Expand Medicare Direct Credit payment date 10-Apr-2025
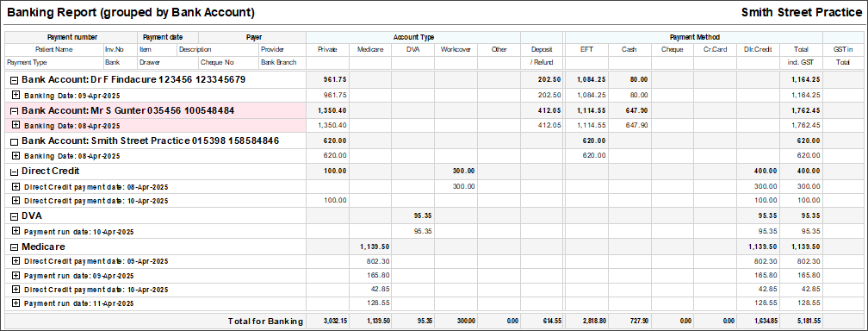 [15, 289]
